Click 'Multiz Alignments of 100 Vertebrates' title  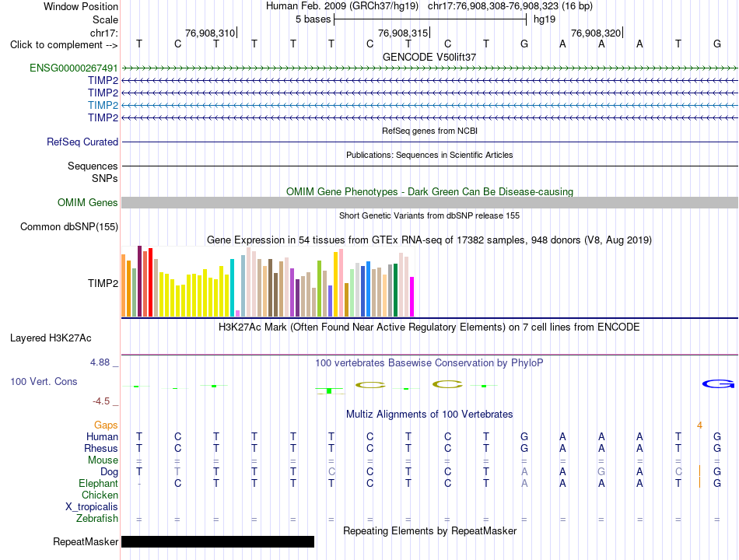click(429, 415)
